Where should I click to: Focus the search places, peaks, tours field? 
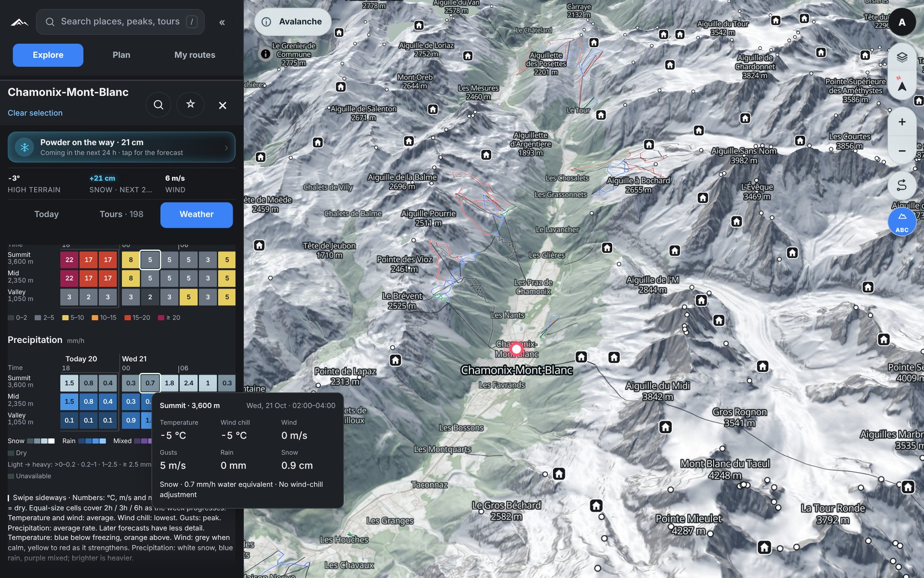pyautogui.click(x=120, y=22)
